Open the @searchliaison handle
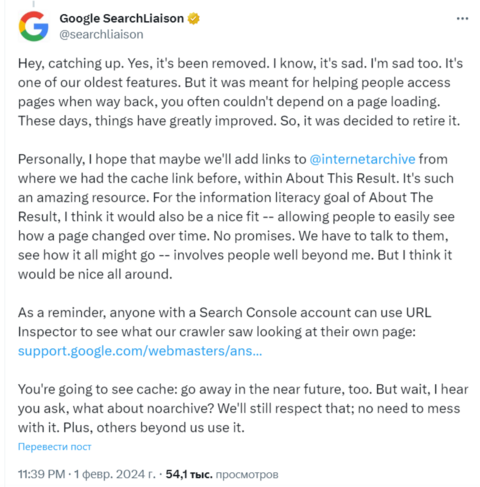480x487 pixels. tap(101, 34)
